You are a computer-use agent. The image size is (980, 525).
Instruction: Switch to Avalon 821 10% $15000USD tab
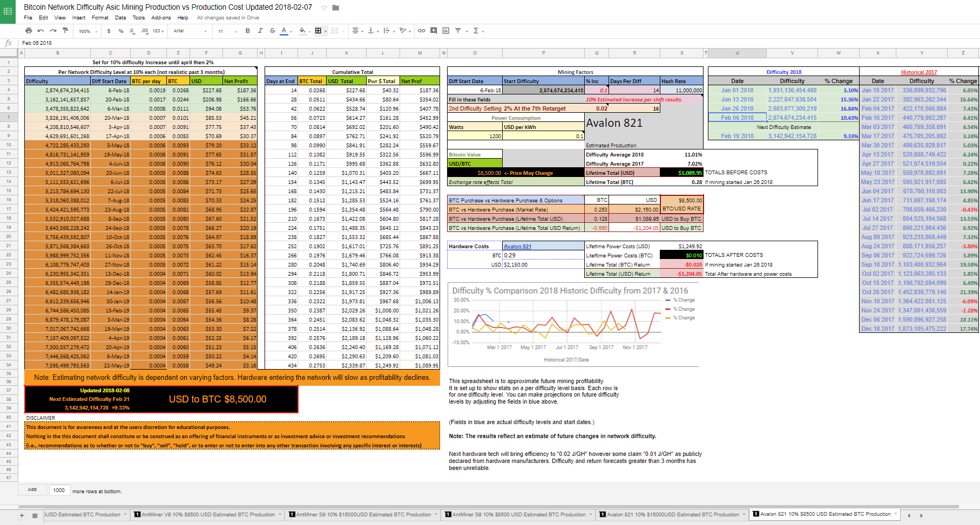tap(673, 515)
